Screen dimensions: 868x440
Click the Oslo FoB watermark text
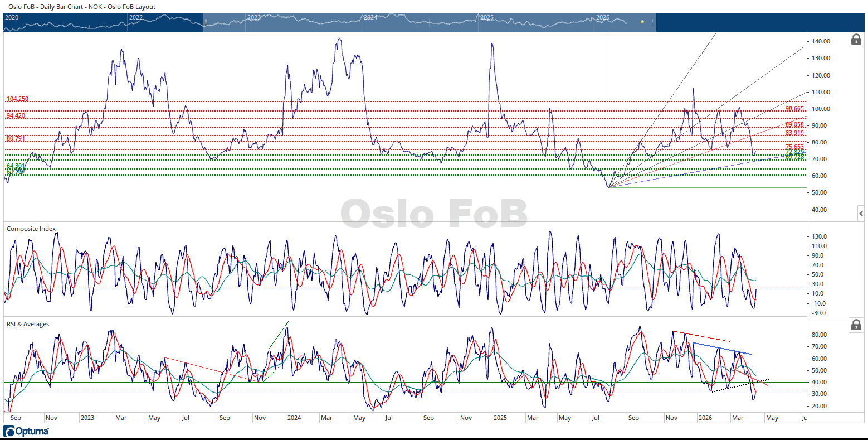tap(434, 214)
